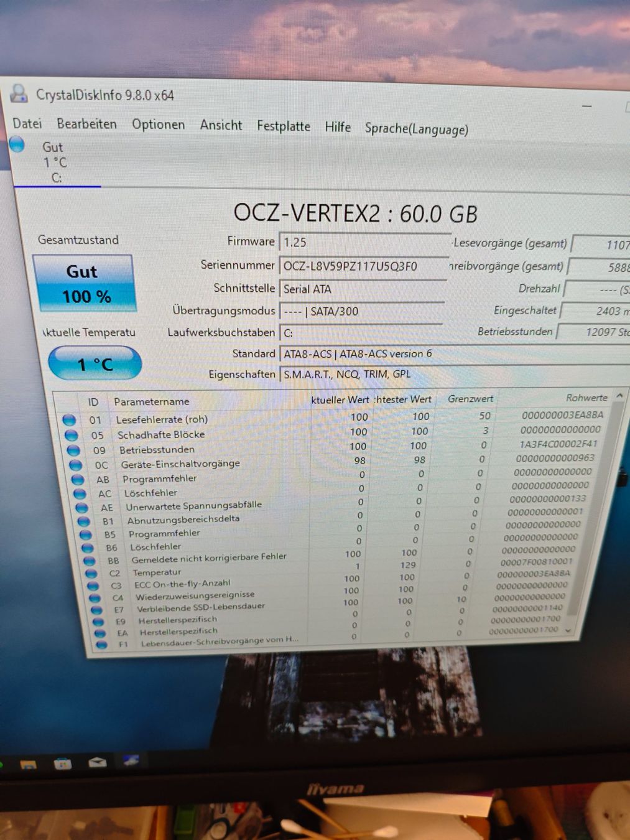Open the Festplatte menu

click(x=284, y=126)
